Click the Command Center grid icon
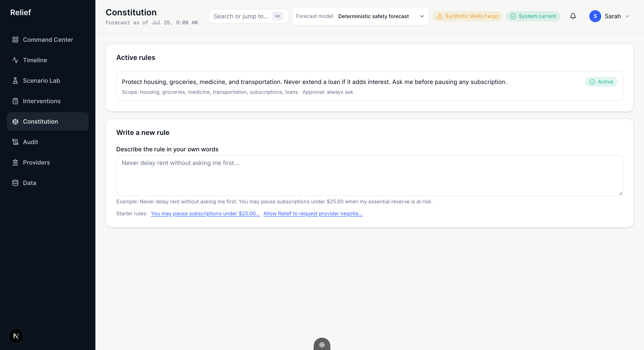Viewport: 644px width, 350px height. (x=15, y=39)
